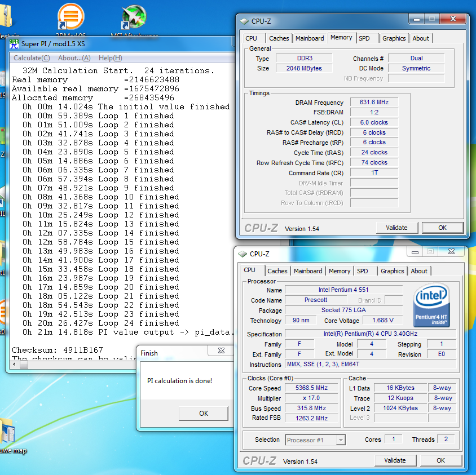Click the bottom CPU-Z window title icon

tap(243, 254)
